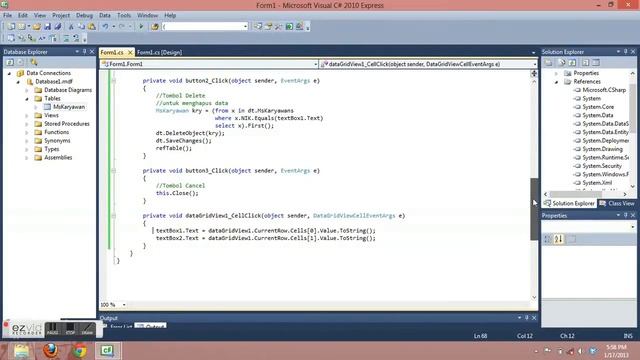Click the New Project toolbar icon

point(11,27)
